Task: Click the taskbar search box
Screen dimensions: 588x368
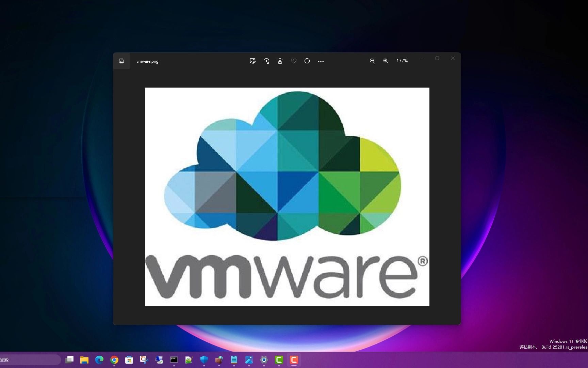Action: (x=30, y=360)
